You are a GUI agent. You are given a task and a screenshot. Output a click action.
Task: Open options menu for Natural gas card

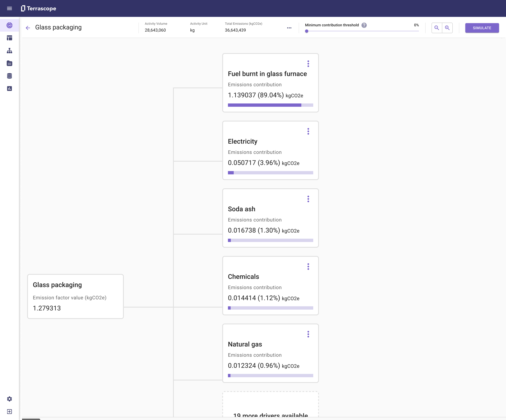pyautogui.click(x=308, y=334)
